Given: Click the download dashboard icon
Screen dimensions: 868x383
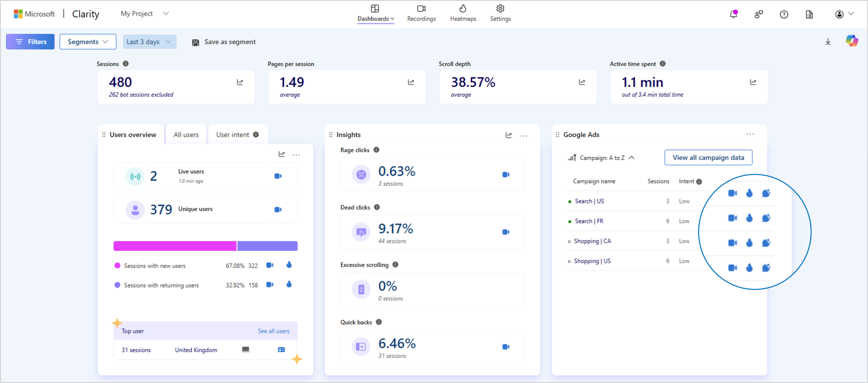Looking at the screenshot, I should click(x=828, y=42).
